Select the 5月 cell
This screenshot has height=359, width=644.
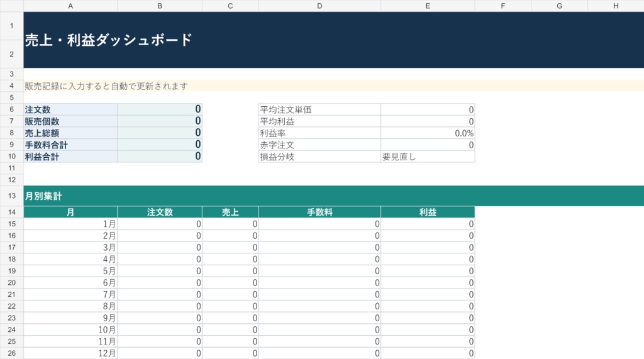(x=70, y=271)
